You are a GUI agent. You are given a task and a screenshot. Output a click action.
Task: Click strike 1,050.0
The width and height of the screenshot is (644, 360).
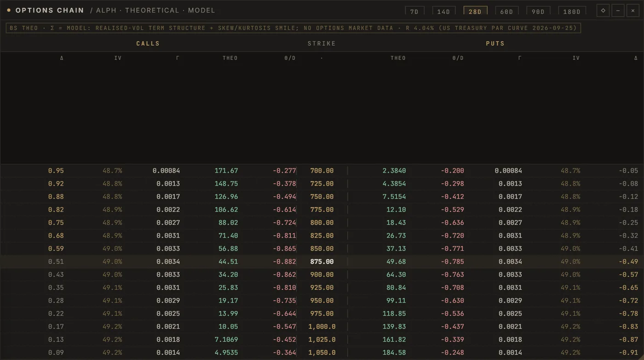pyautogui.click(x=322, y=353)
